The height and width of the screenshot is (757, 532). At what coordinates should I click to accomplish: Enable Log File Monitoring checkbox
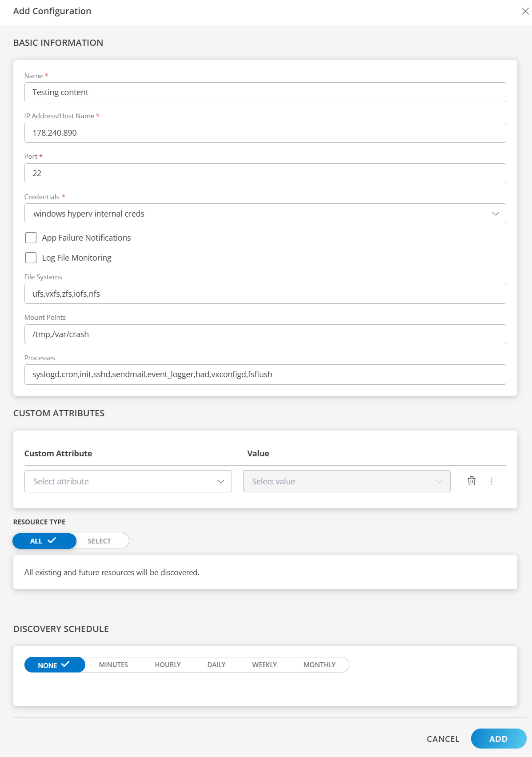31,258
